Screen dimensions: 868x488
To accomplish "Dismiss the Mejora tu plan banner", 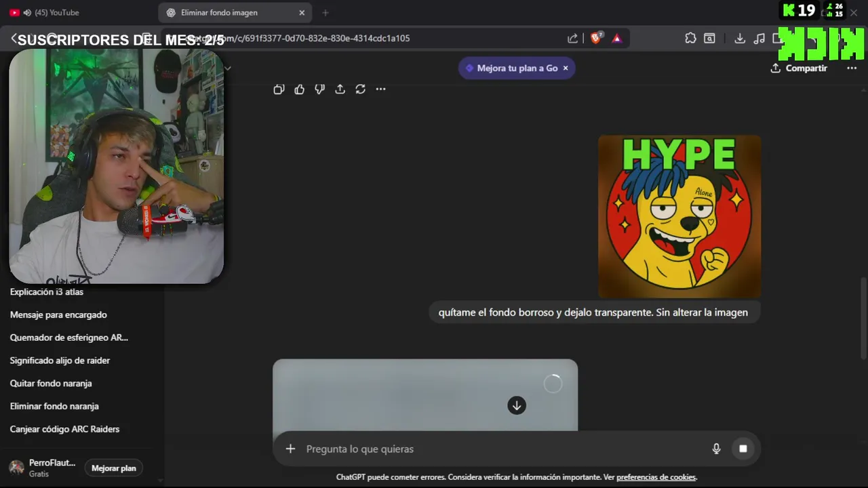I will tap(566, 68).
